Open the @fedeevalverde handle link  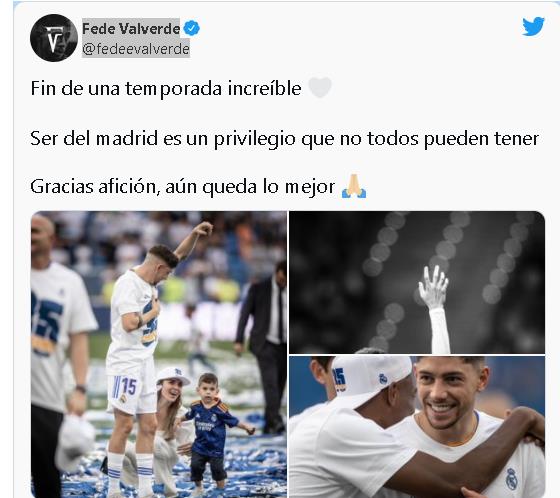pos(136,49)
